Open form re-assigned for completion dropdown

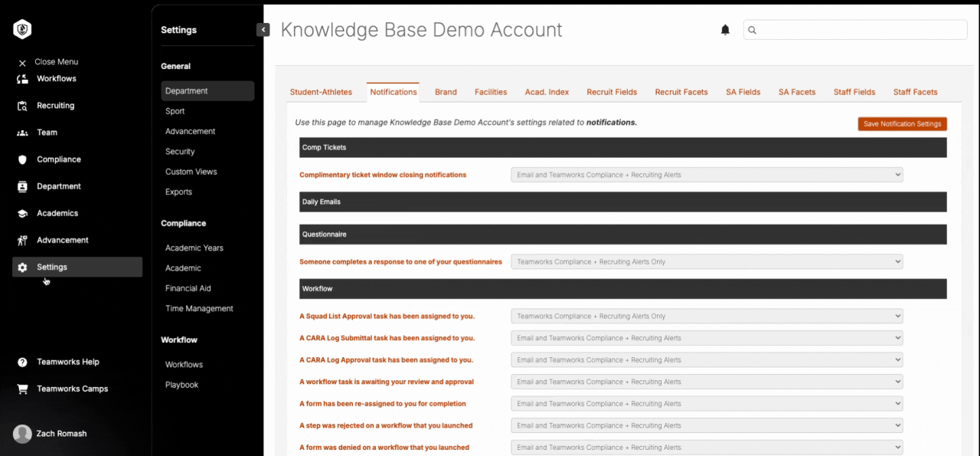click(x=707, y=403)
